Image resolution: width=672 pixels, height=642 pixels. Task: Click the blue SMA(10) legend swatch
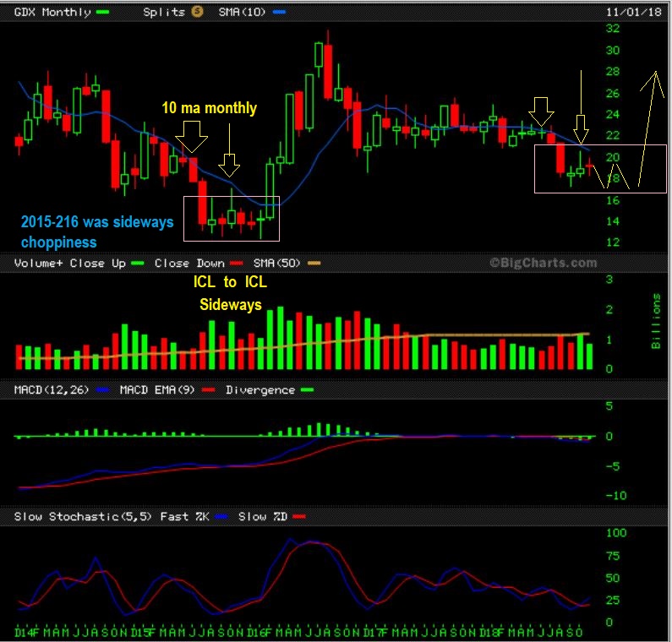[280, 11]
